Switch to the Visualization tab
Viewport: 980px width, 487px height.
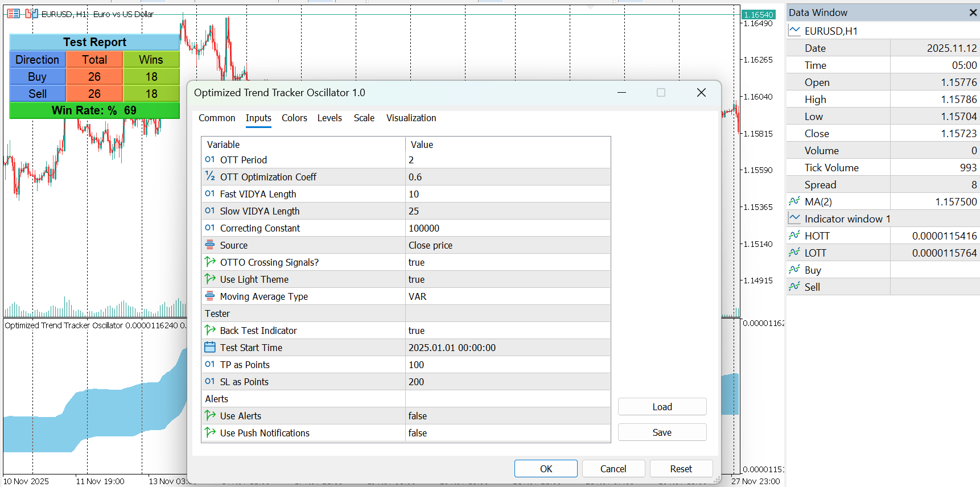tap(411, 118)
